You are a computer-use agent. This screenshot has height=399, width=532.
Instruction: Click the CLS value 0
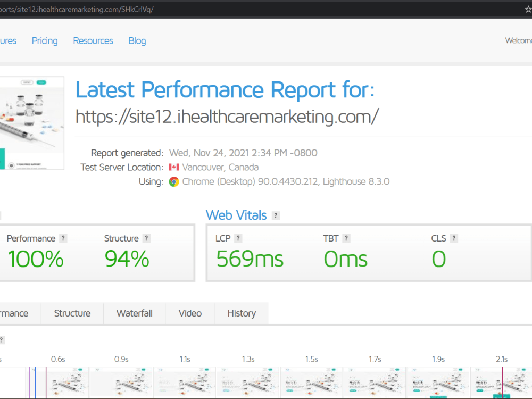[x=439, y=259]
